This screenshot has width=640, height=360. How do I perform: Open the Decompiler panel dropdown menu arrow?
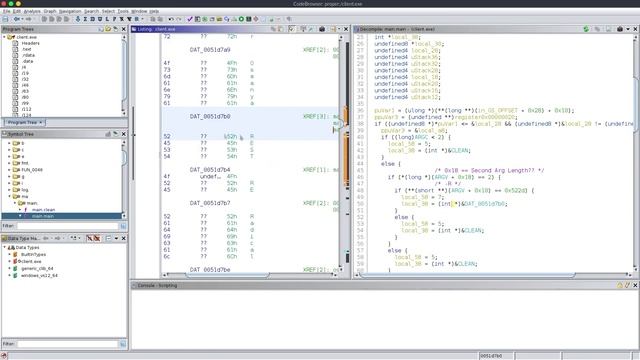[x=628, y=29]
